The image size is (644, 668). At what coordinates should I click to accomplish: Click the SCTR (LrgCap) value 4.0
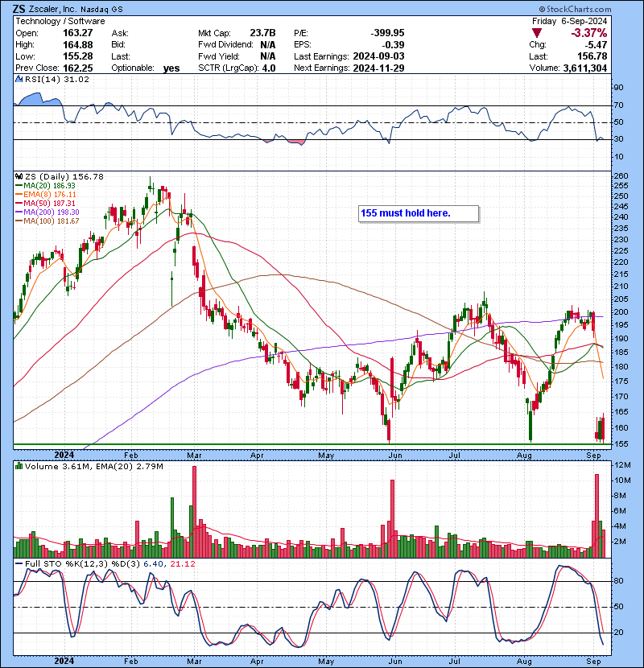tap(269, 68)
